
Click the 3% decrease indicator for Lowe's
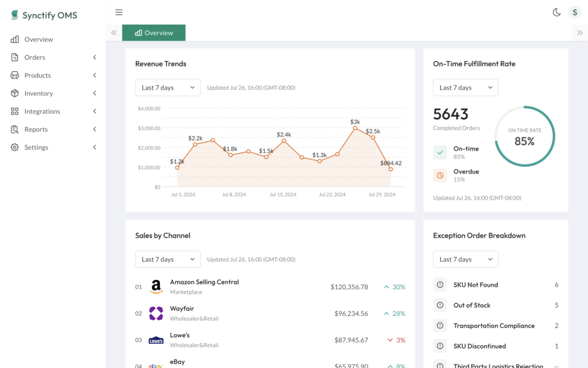pyautogui.click(x=396, y=340)
